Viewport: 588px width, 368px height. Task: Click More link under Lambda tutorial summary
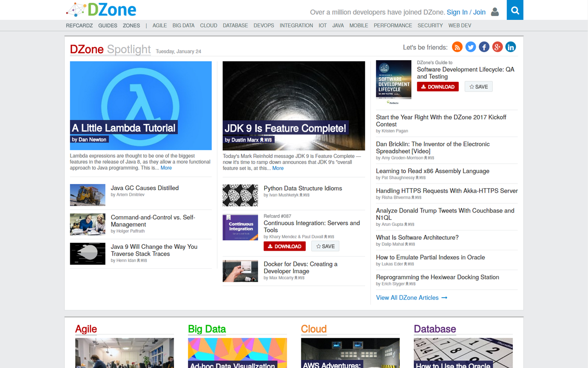pyautogui.click(x=166, y=168)
